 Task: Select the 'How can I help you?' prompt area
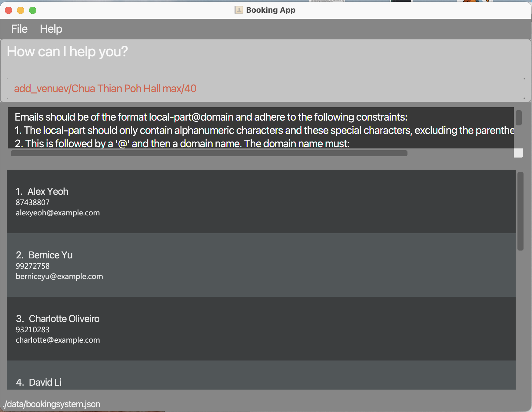tap(67, 51)
